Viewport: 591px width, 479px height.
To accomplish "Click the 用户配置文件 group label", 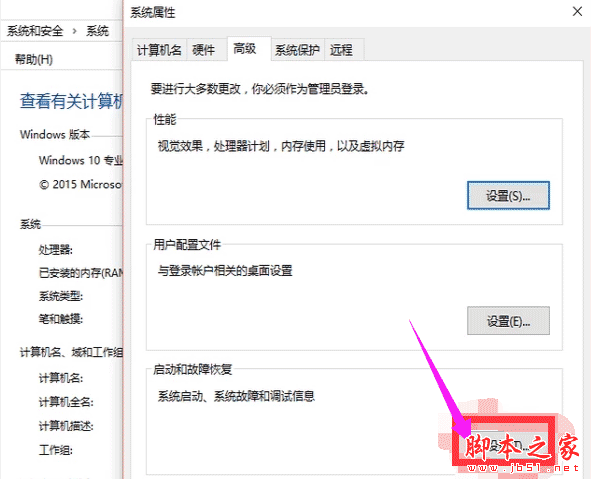I will [187, 245].
